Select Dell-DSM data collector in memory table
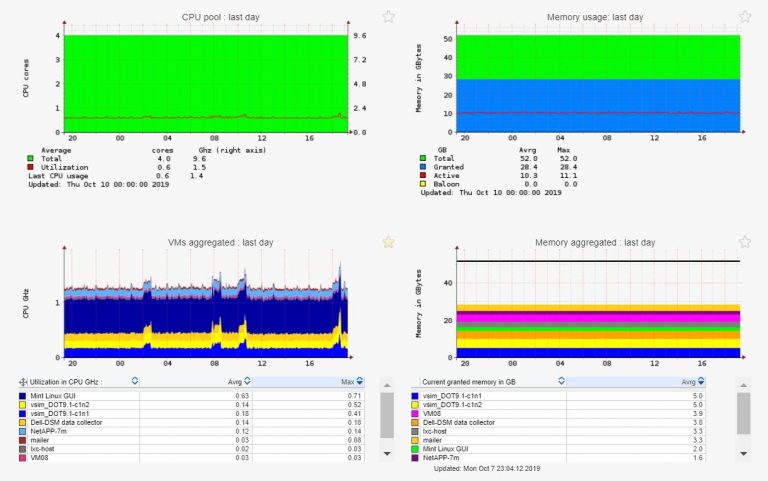The width and height of the screenshot is (768, 481). [558, 422]
